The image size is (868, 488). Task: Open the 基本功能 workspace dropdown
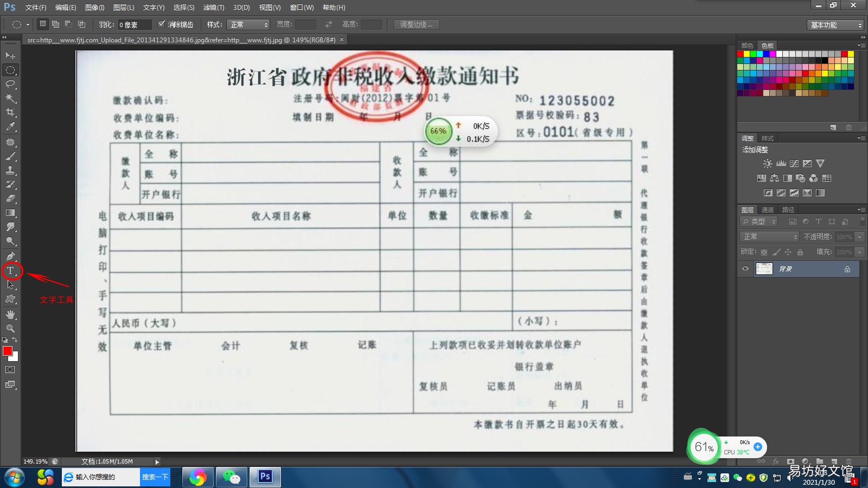[835, 25]
